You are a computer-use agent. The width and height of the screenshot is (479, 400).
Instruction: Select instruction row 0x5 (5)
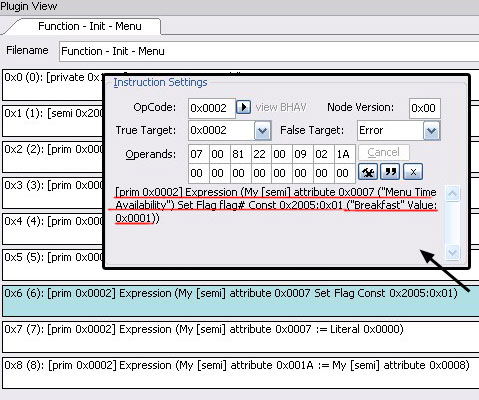(x=53, y=265)
